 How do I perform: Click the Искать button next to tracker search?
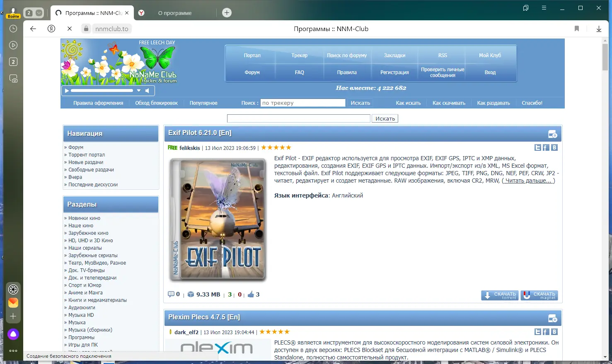(x=360, y=103)
